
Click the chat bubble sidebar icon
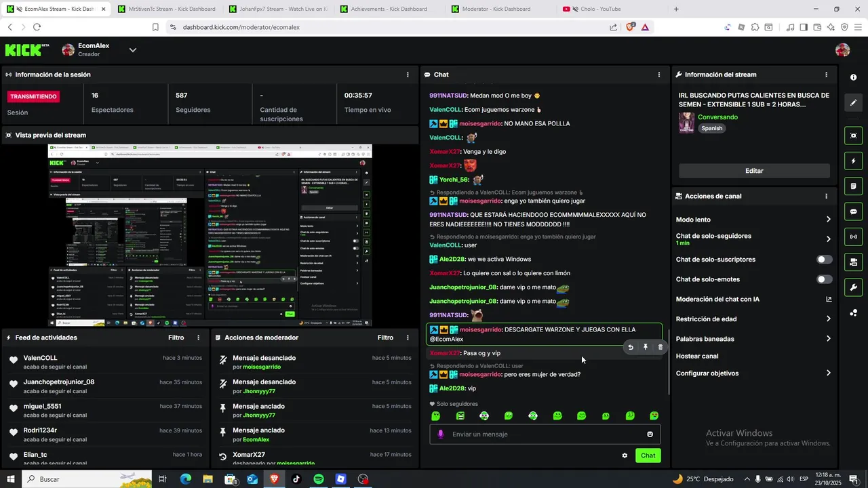point(853,211)
